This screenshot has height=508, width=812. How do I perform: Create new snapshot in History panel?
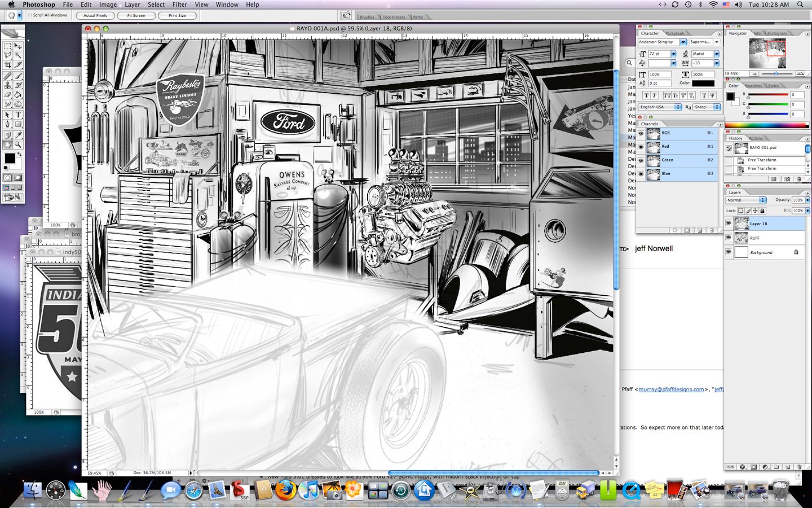pyautogui.click(x=787, y=179)
